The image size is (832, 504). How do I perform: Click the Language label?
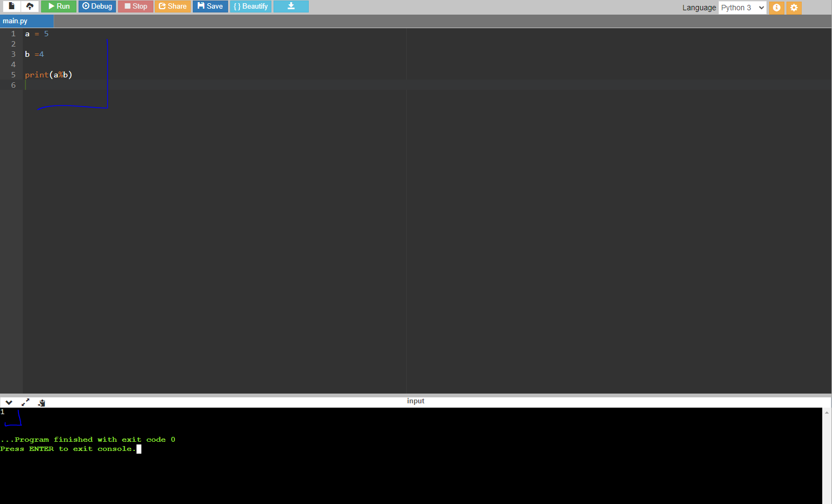[x=699, y=8]
